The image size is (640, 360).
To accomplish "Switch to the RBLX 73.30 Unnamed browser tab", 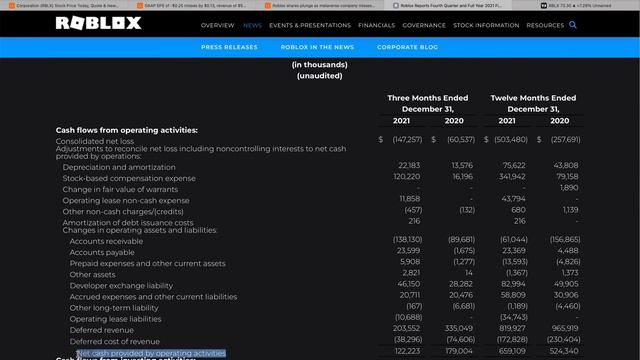I will click(x=576, y=5).
